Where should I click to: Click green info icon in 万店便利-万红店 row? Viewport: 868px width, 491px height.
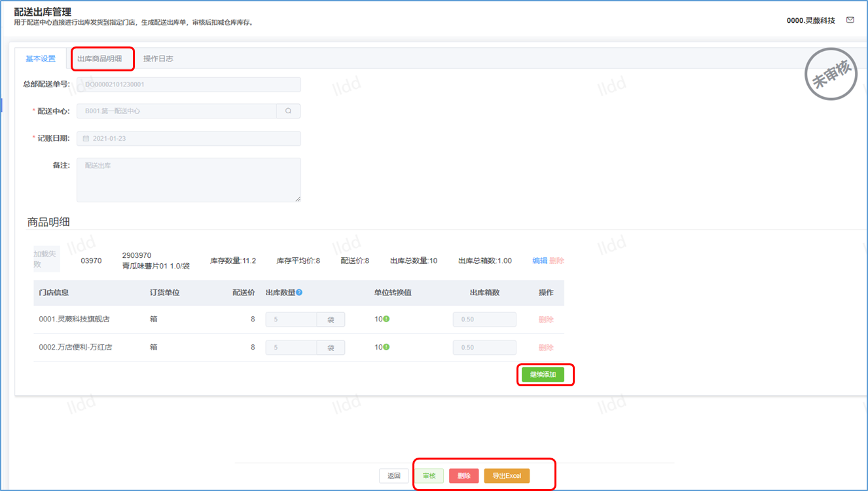[386, 347]
